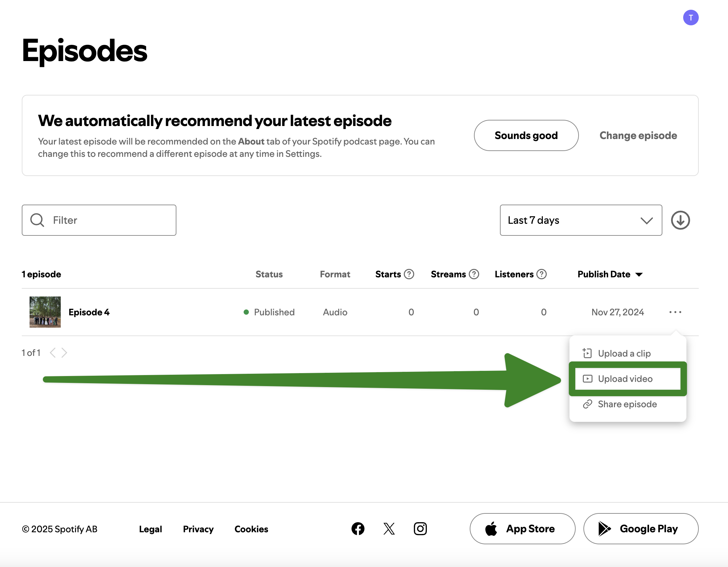Open the X social icon
This screenshot has width=728, height=567.
tap(389, 529)
